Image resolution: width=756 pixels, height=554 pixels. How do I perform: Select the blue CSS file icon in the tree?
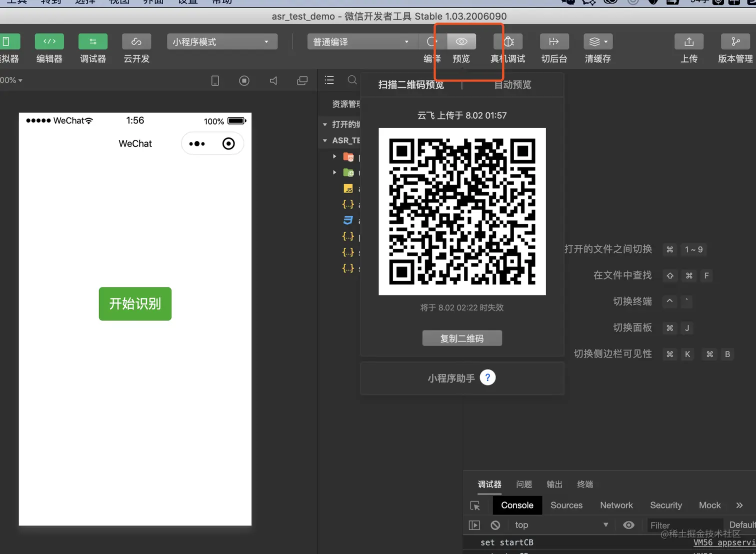(x=348, y=220)
